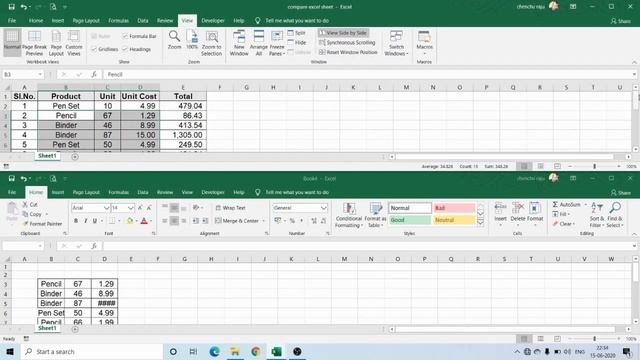This screenshot has width=640, height=360.
Task: Click insert function fx icon in bottom window
Action: [94, 246]
